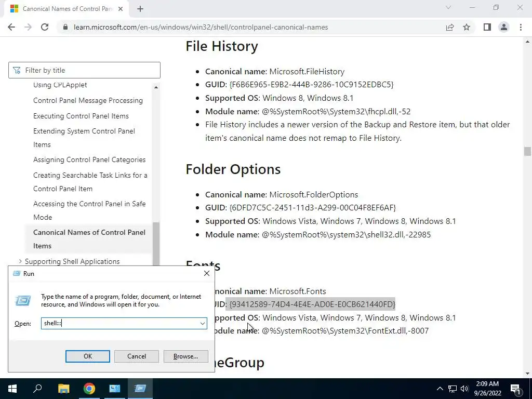Open the Run command history dropdown
Image resolution: width=532 pixels, height=399 pixels.
click(x=203, y=323)
